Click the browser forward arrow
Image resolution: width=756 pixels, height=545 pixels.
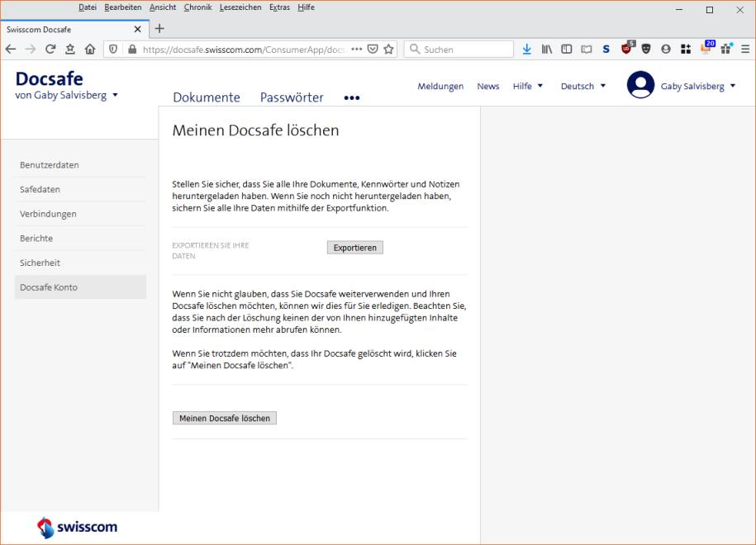click(31, 50)
